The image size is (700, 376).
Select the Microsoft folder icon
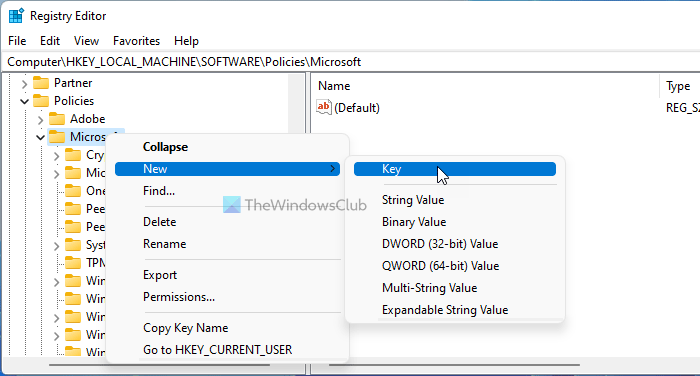pyautogui.click(x=57, y=137)
